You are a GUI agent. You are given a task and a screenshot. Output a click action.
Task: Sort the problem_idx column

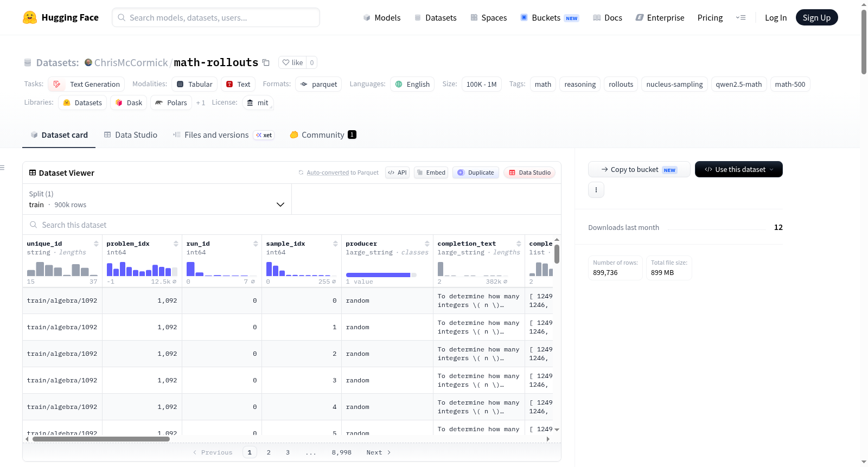[x=176, y=244]
